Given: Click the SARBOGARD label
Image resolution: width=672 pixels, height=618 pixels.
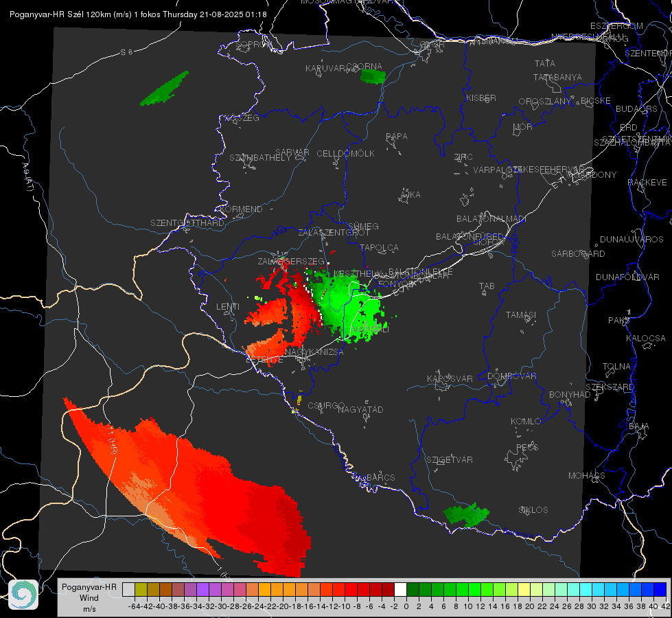Looking at the screenshot, I should (x=578, y=254).
